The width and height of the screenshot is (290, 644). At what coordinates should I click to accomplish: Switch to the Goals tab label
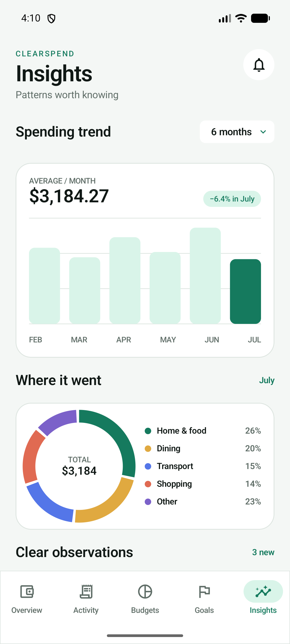[204, 610]
